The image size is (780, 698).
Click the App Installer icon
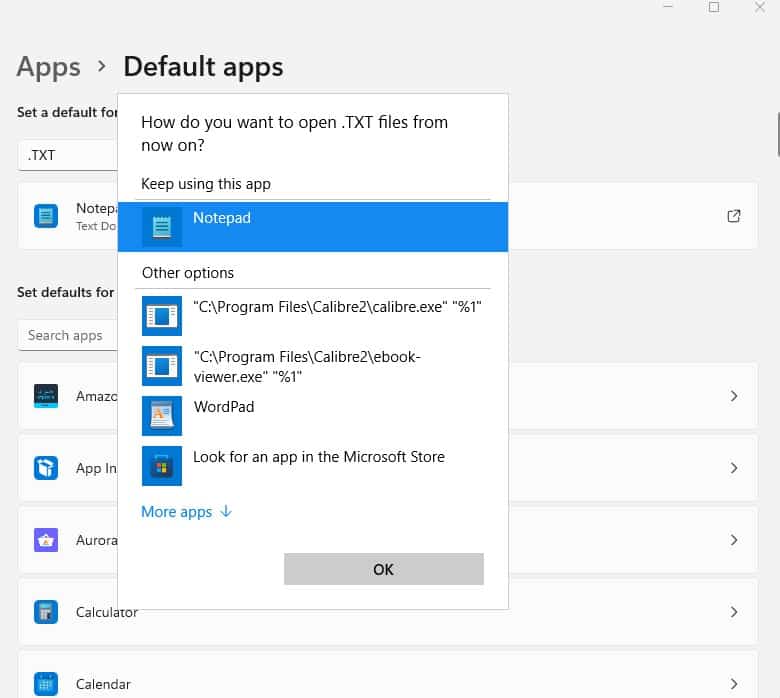click(x=46, y=468)
